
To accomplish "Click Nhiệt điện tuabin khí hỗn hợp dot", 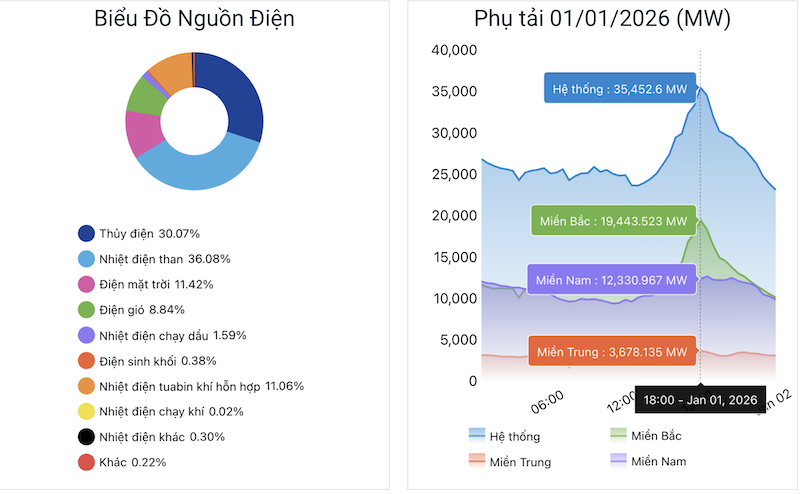I will click(87, 386).
